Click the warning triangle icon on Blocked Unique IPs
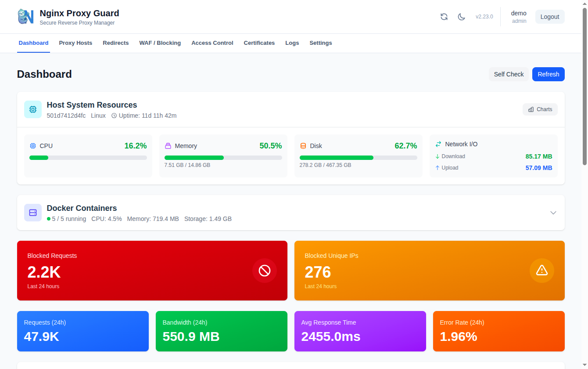Viewport: 588px width, 369px height. [542, 271]
